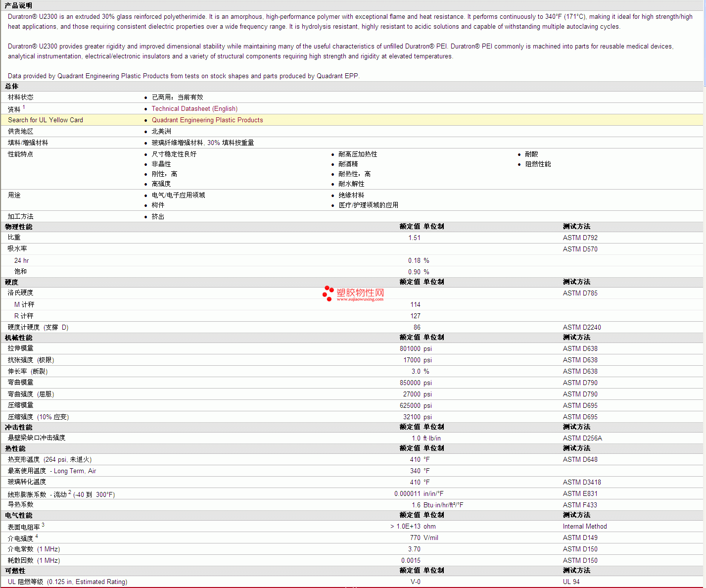The height and width of the screenshot is (588, 706).
Task: Click the "Internal Method" test method
Action: point(585,527)
